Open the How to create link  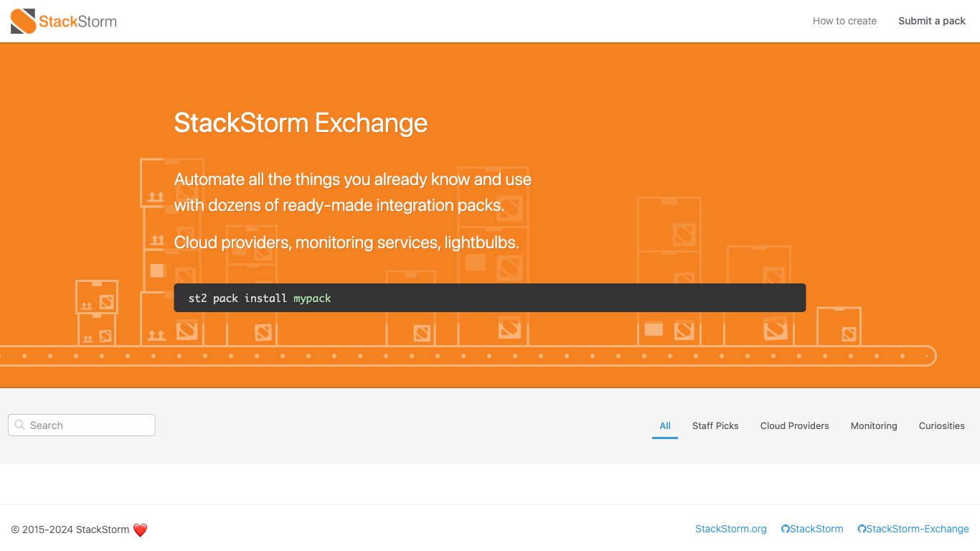(844, 21)
